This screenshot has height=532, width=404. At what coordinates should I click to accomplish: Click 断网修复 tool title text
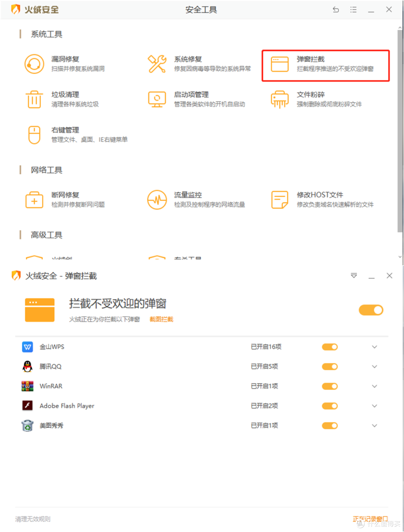[65, 195]
